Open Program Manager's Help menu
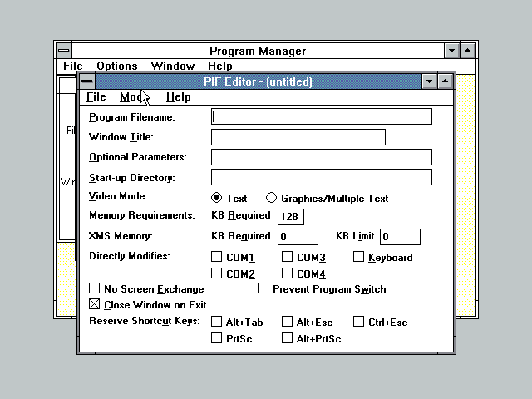Viewport: 532px width, 399px height. coord(220,66)
